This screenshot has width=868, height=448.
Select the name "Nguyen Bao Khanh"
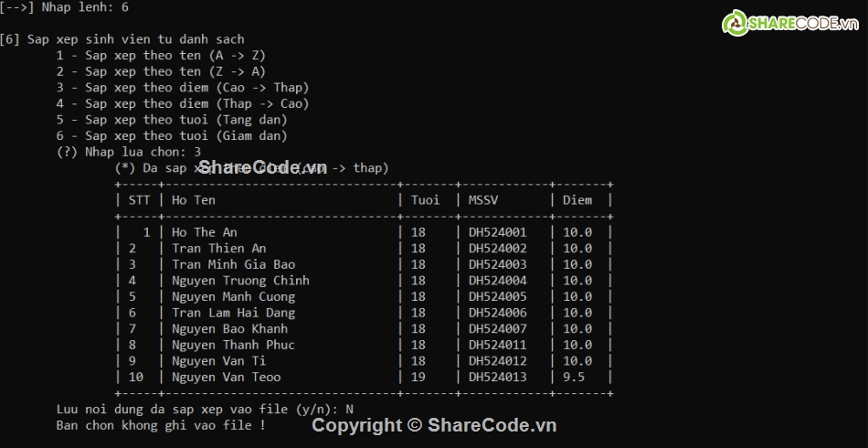[229, 328]
